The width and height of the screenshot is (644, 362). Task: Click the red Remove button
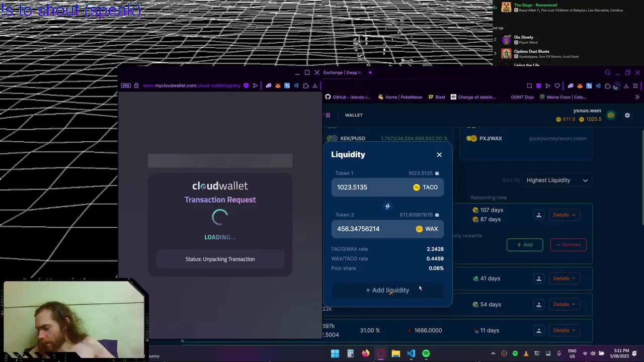568,245
